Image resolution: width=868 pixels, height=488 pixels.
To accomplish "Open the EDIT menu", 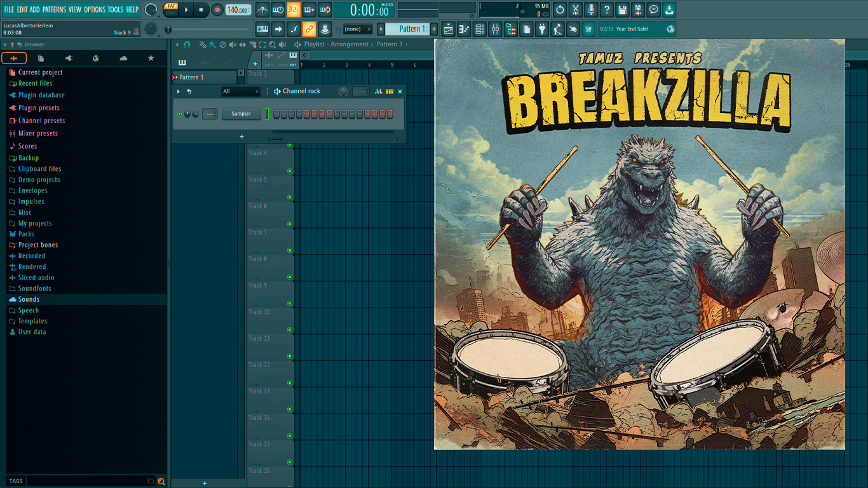I will click(22, 10).
